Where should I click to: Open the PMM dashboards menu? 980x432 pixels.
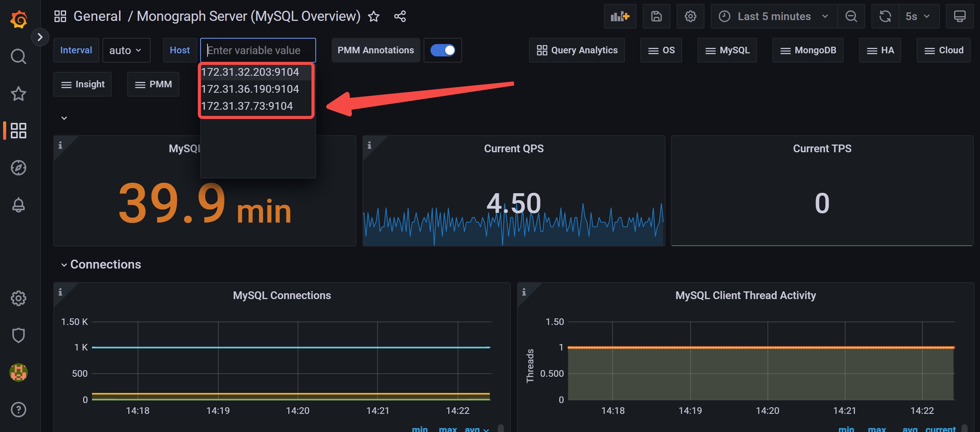(x=153, y=84)
